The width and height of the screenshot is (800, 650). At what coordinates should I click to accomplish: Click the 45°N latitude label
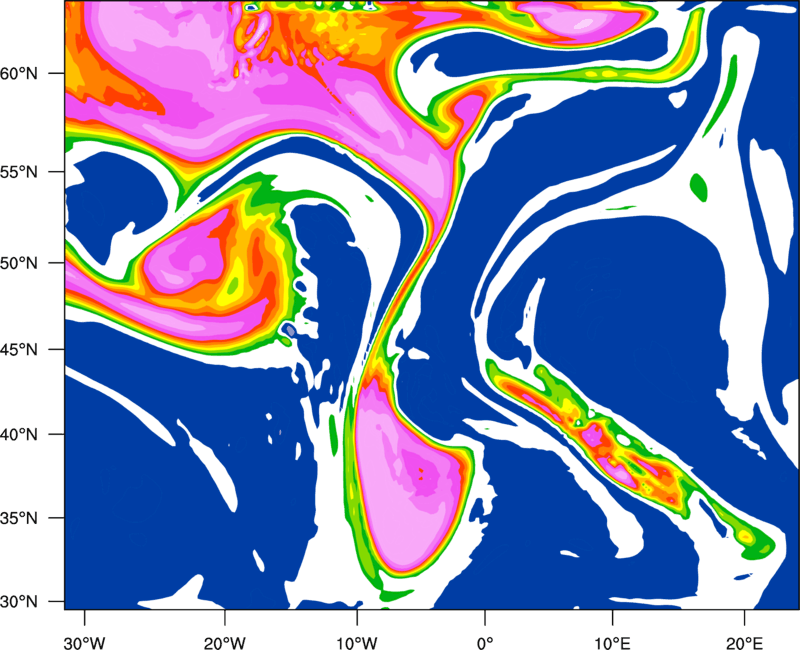(x=19, y=350)
